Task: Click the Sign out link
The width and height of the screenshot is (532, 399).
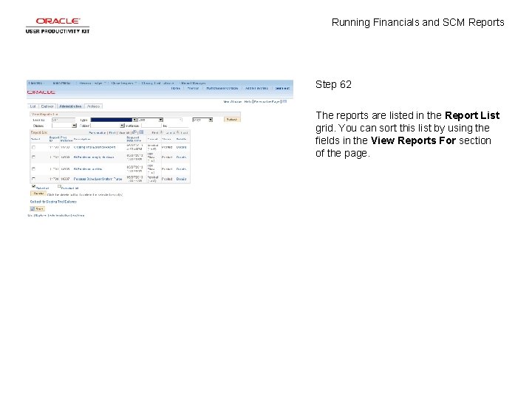Action: click(x=282, y=88)
